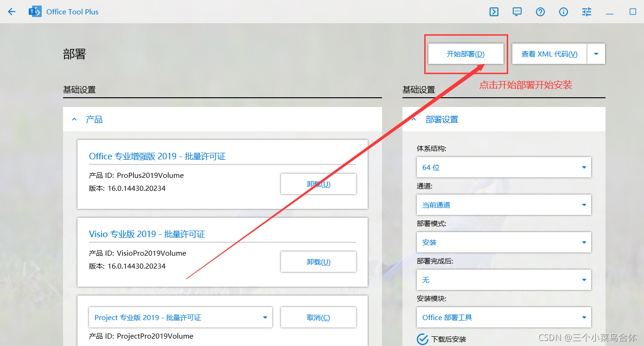Click 开始部署(D) to start deployment
The height and width of the screenshot is (346, 644).
click(465, 54)
